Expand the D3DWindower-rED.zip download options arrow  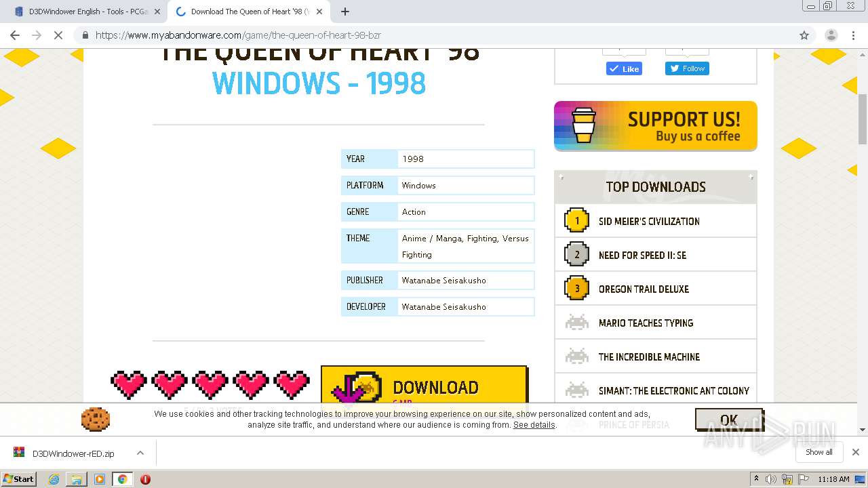coord(140,453)
